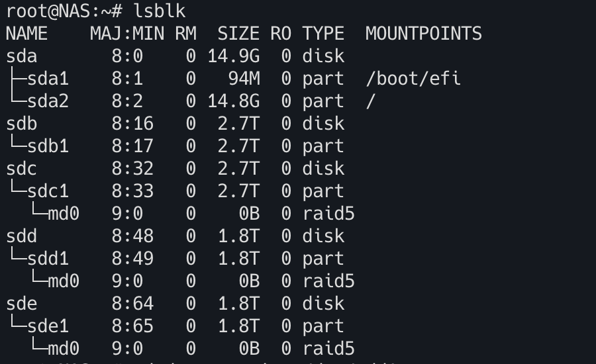Select the sda1 partition entry
The height and width of the screenshot is (364, 596).
coord(48,79)
